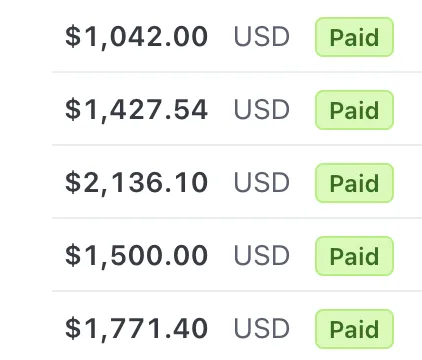Click the Paid badge for $1,771.40

tap(354, 329)
